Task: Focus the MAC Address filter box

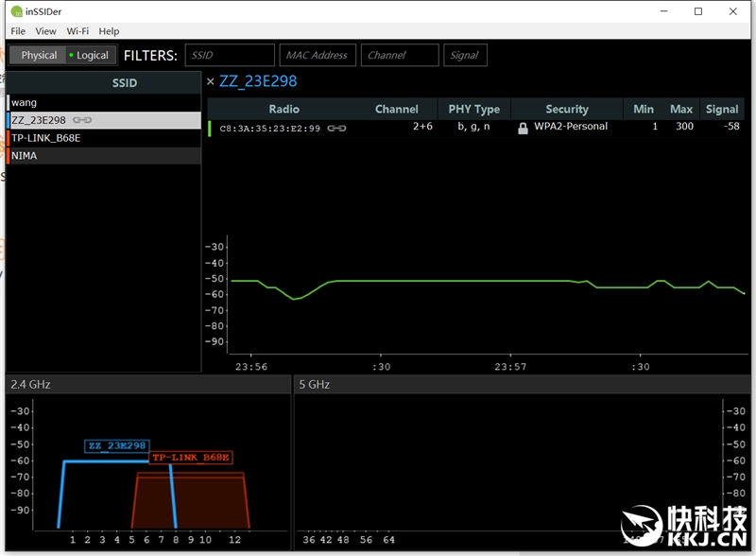Action: [x=317, y=55]
